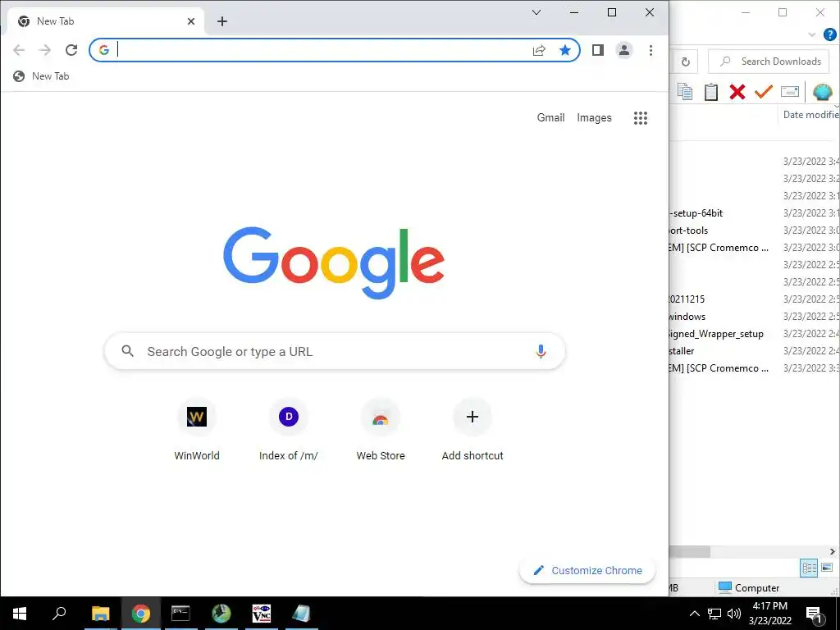
Task: Select the windows file row
Action: [755, 317]
